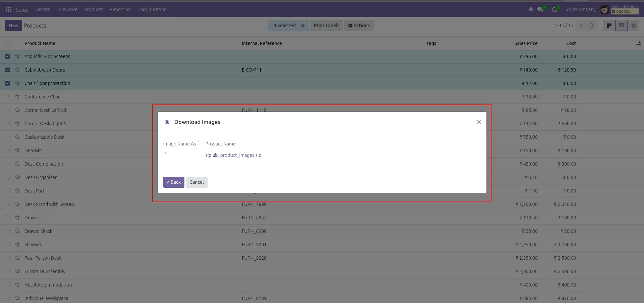Screen dimensions: 644x303
Task: Open the conversations messages icon
Action: (540, 9)
